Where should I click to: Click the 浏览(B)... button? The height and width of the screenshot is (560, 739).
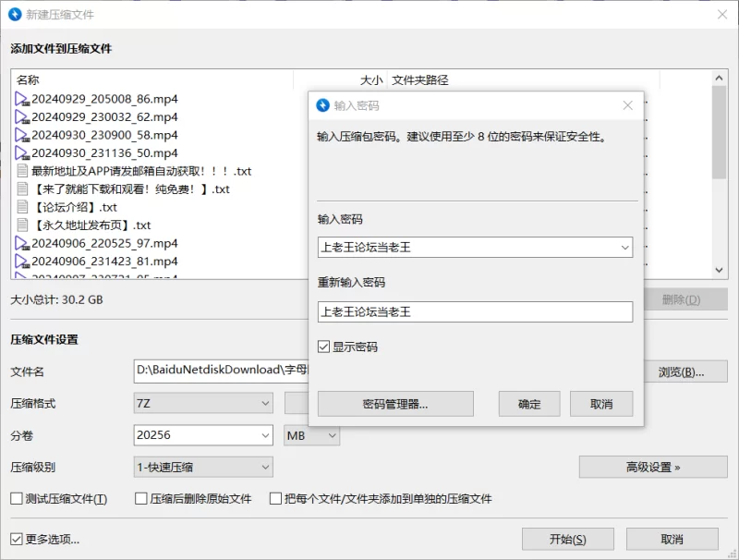pos(681,371)
